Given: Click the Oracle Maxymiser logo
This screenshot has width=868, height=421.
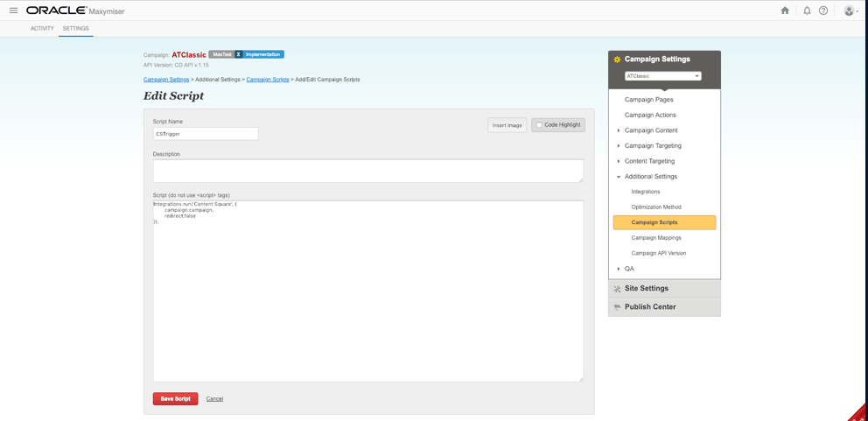Looking at the screenshot, I should pos(74,11).
